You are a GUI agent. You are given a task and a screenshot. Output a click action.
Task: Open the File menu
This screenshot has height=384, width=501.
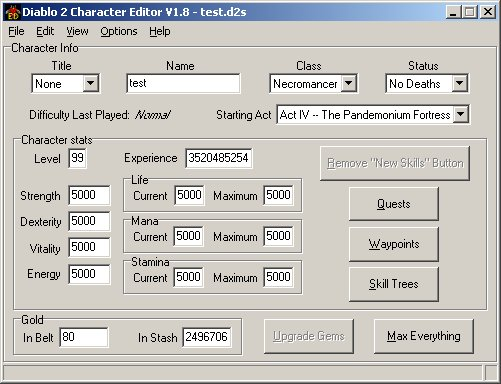pyautogui.click(x=16, y=31)
